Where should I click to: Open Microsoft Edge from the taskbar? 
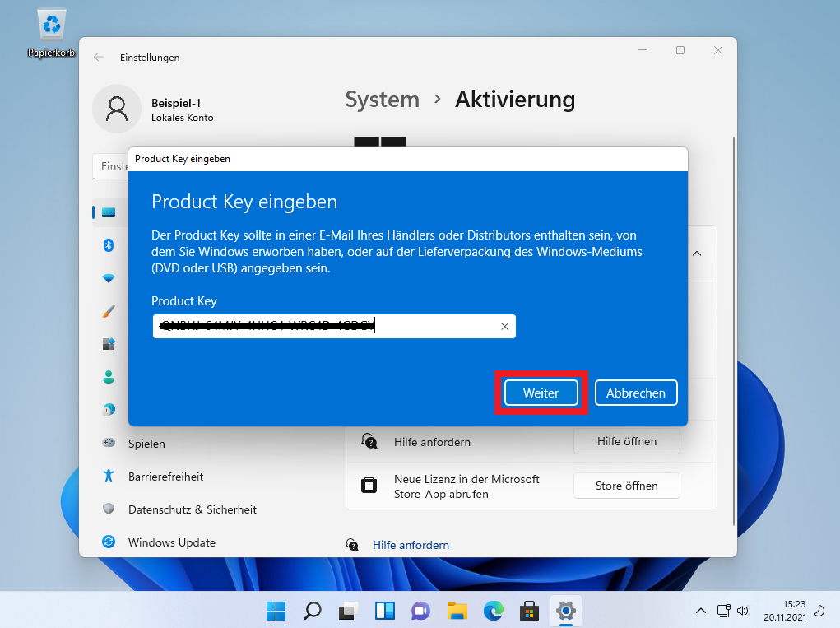(493, 611)
